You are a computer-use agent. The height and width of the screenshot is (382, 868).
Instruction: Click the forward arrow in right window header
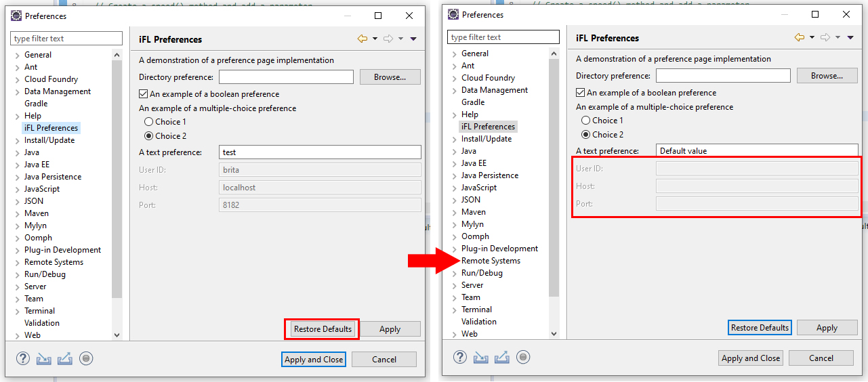[825, 38]
